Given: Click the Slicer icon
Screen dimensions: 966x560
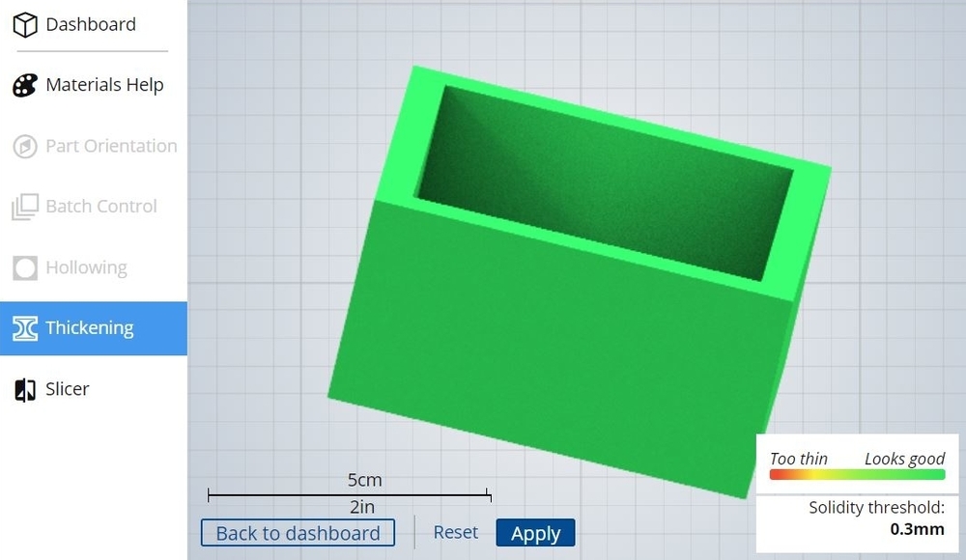Looking at the screenshot, I should [25, 389].
